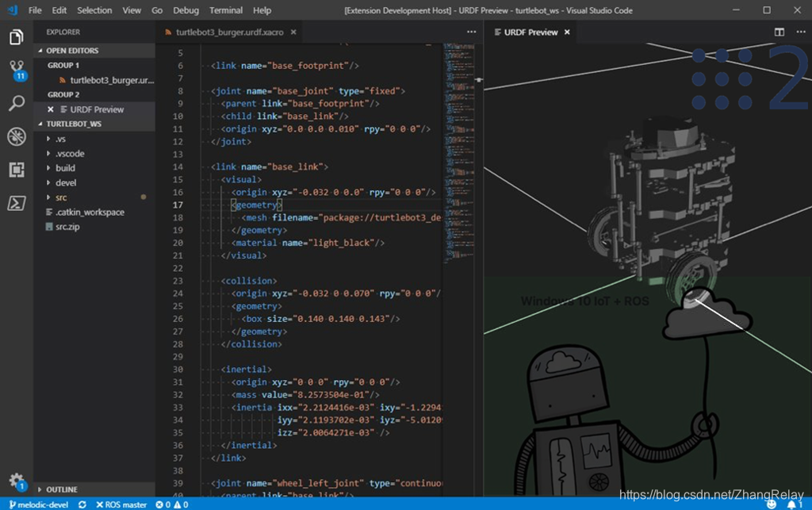Switch to the URDF Preview tab

coord(530,32)
